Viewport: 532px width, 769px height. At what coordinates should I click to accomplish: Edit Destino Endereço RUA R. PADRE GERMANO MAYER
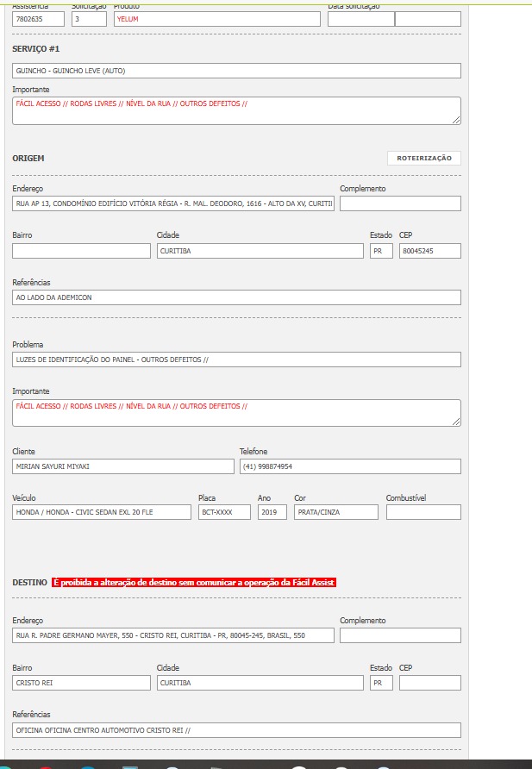pos(173,635)
